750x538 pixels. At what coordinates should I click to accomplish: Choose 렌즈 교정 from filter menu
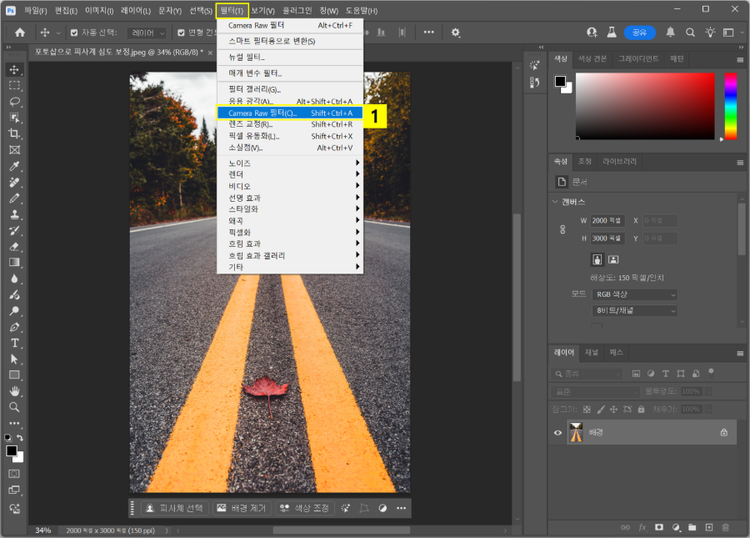(290, 124)
